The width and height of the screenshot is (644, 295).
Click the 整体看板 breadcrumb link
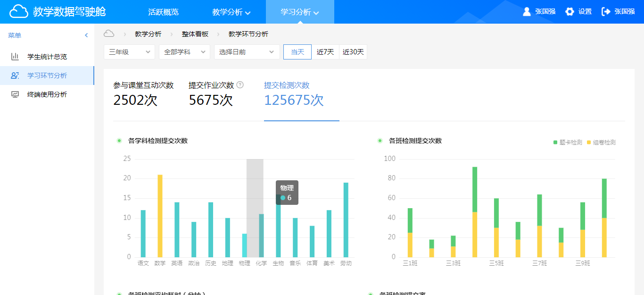coord(195,34)
